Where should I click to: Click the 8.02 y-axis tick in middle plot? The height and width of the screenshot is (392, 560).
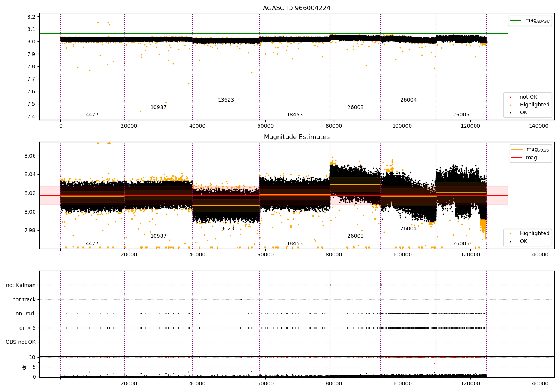tap(30, 193)
